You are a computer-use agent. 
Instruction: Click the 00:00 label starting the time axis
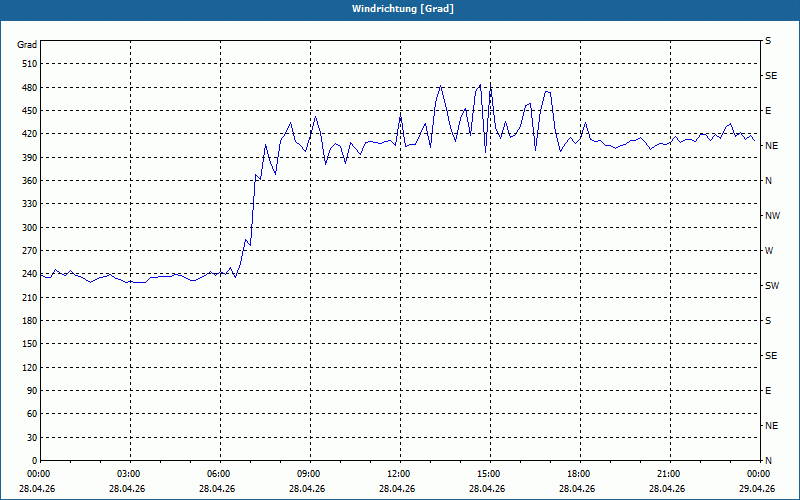click(37, 474)
